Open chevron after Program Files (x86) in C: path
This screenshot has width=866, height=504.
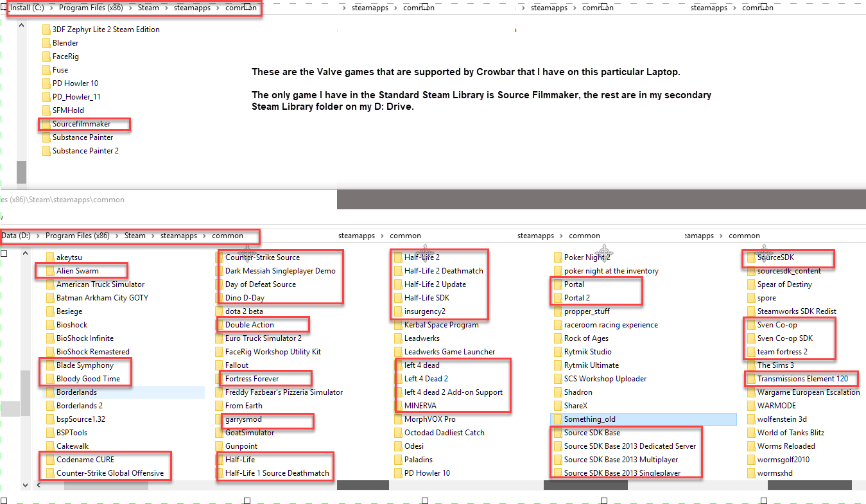click(129, 8)
